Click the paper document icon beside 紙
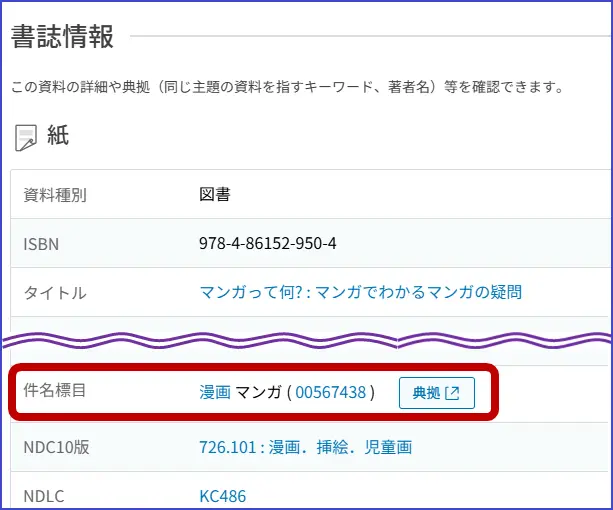 (x=26, y=138)
